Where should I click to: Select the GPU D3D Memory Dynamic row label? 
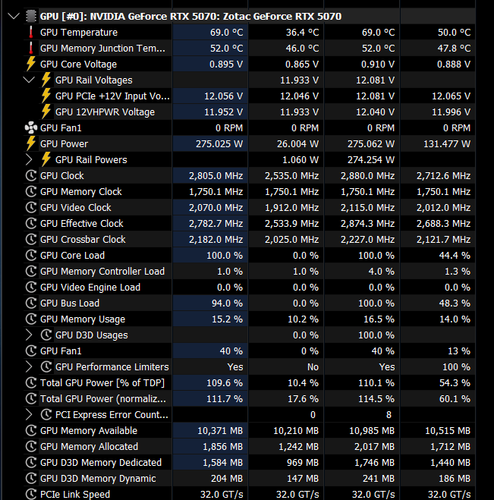pos(98,478)
